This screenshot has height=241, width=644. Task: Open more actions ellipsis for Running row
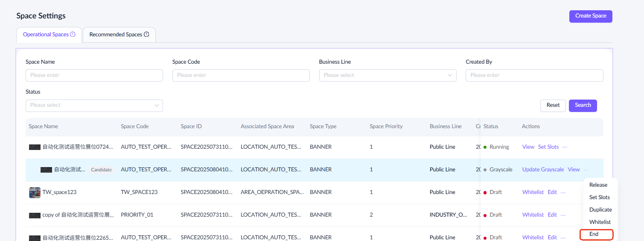565,147
